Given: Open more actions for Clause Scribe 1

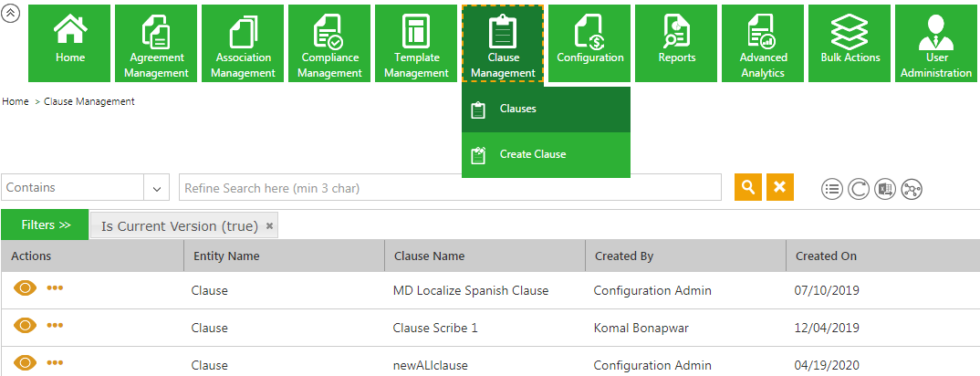Looking at the screenshot, I should click(x=55, y=325).
